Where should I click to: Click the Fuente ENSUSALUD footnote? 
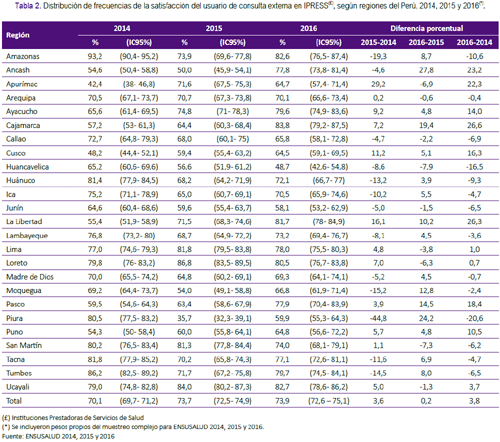click(58, 436)
